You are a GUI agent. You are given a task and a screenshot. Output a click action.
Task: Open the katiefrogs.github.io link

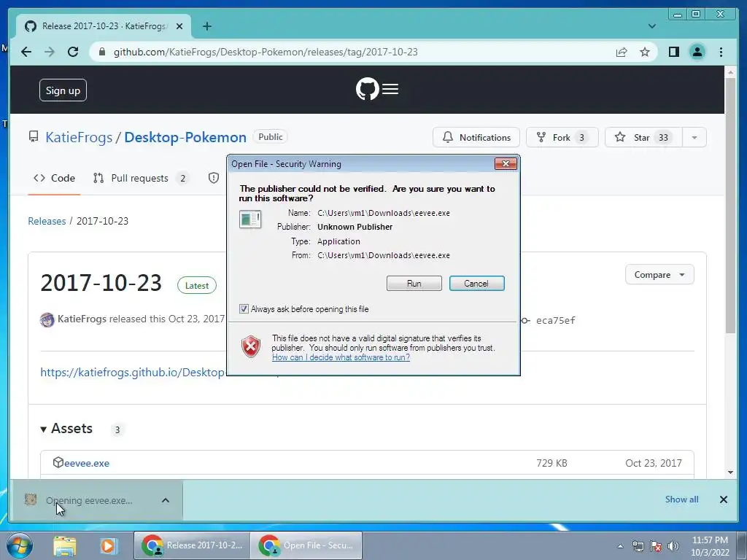click(x=132, y=372)
